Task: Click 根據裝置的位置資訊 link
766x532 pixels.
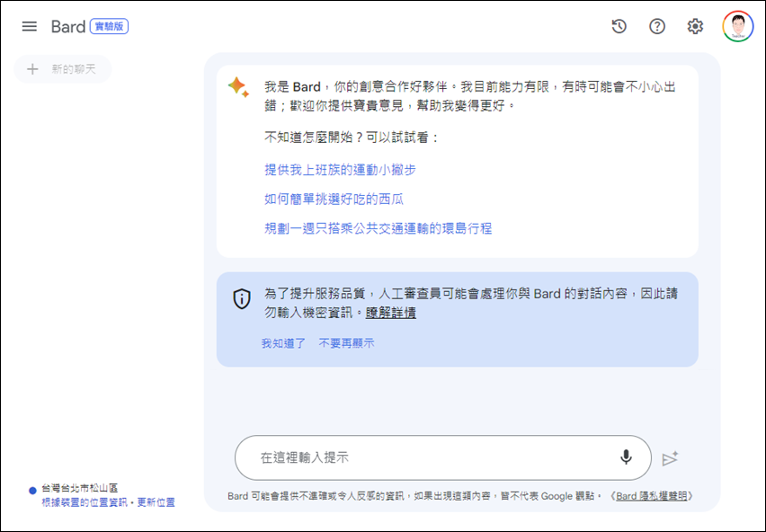Action: [x=85, y=502]
